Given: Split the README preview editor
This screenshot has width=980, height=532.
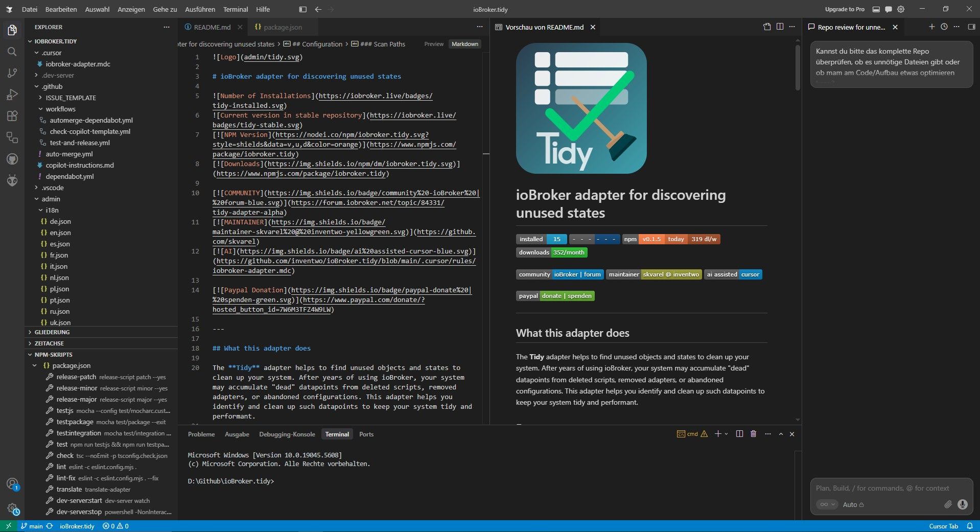Looking at the screenshot, I should coord(780,27).
